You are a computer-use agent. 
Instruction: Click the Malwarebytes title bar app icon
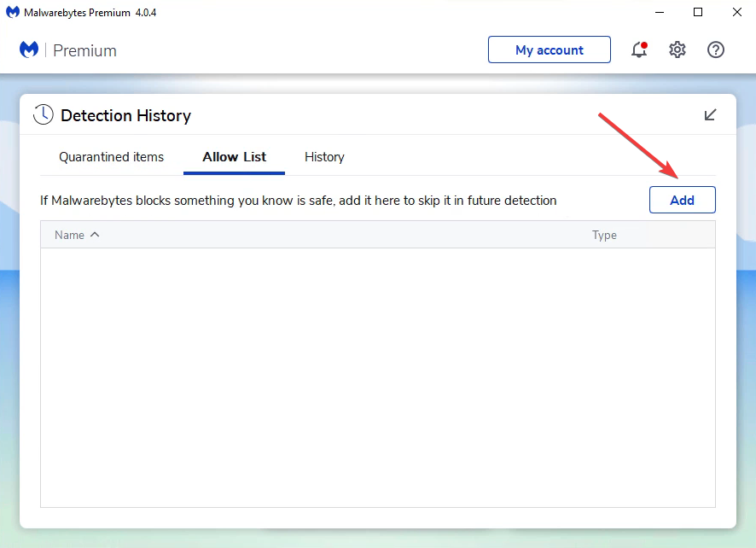(13, 12)
